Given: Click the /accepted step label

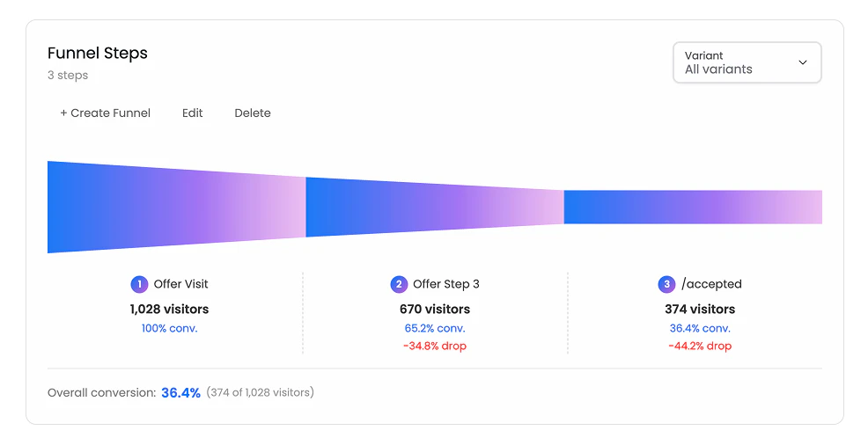Looking at the screenshot, I should [711, 284].
